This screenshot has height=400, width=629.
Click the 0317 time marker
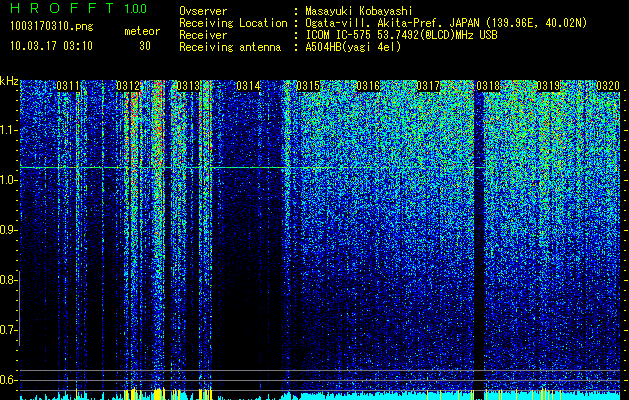click(428, 85)
